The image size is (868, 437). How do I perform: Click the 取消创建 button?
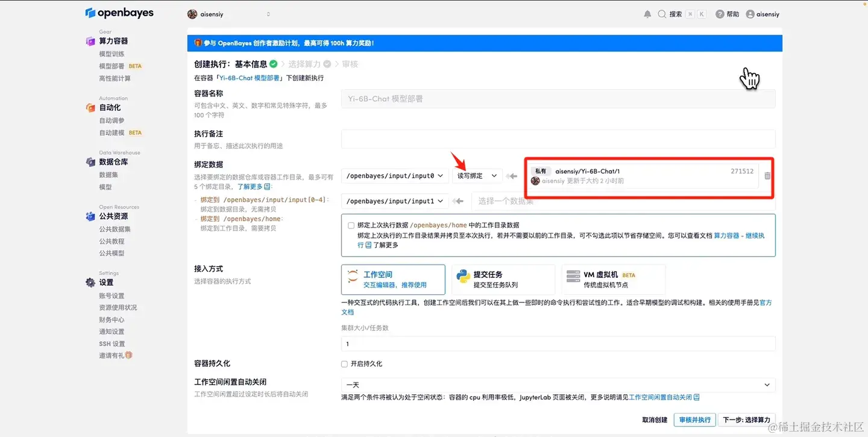tap(655, 420)
